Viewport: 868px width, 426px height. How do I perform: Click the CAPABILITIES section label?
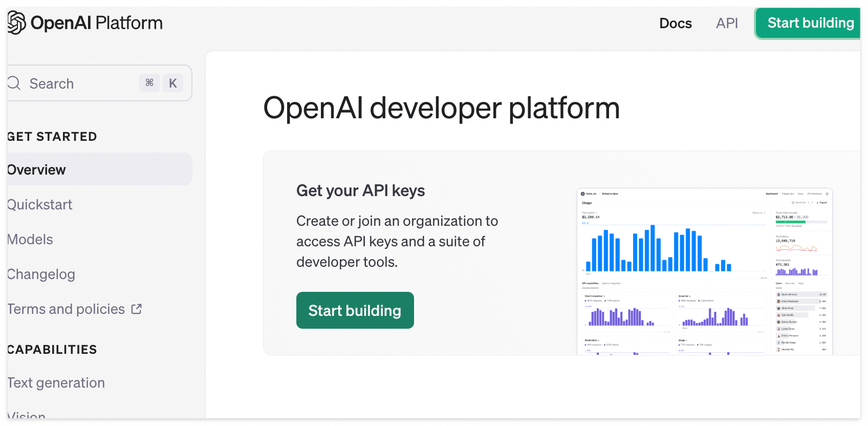(x=52, y=350)
